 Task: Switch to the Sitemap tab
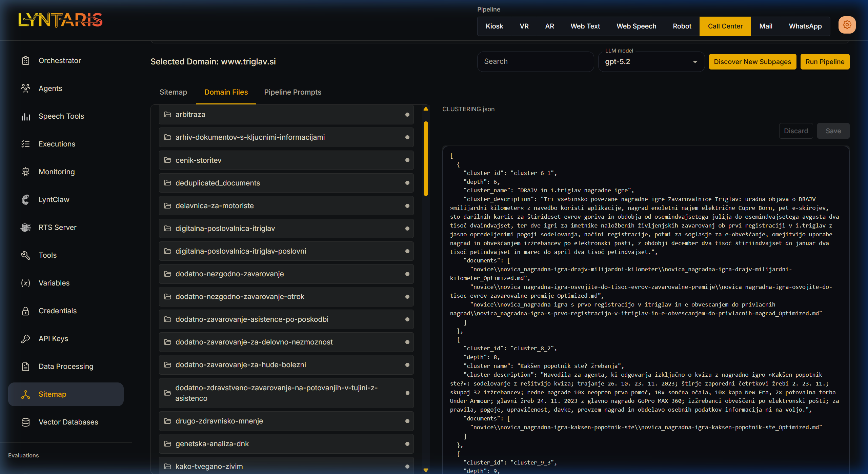[173, 92]
